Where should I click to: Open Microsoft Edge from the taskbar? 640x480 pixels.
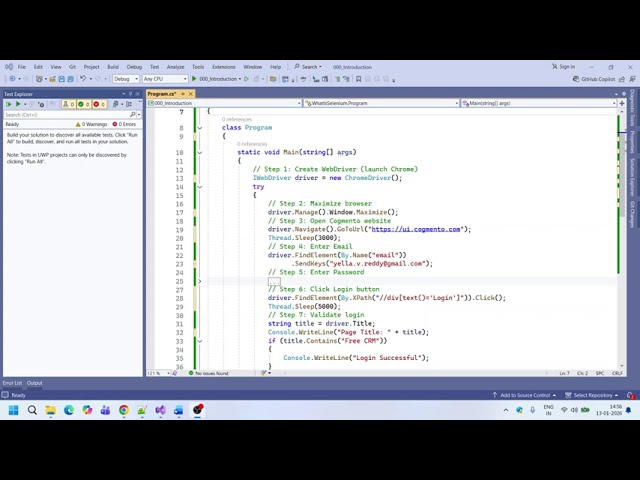[x=69, y=410]
